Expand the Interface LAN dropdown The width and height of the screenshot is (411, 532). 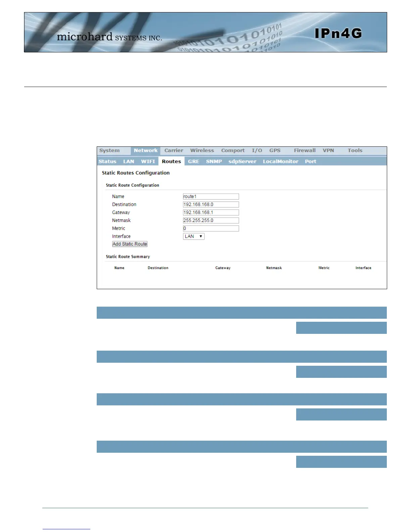[x=194, y=236]
